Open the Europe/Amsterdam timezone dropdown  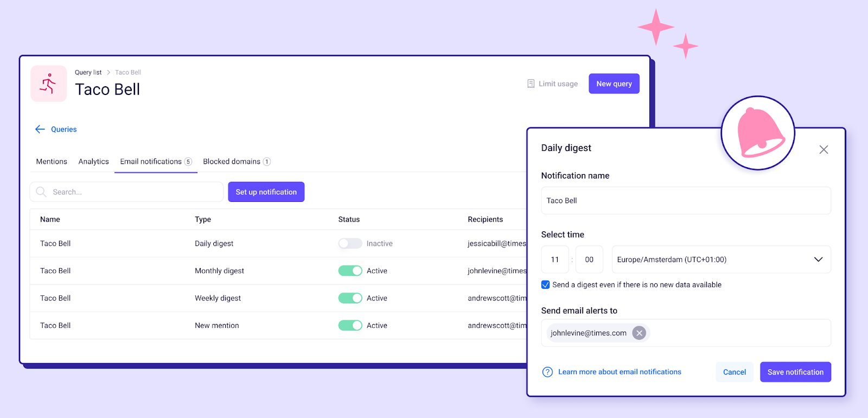(x=721, y=259)
